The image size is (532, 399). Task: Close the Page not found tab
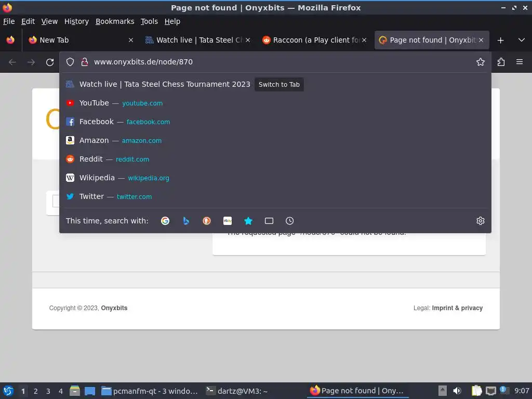(x=481, y=40)
